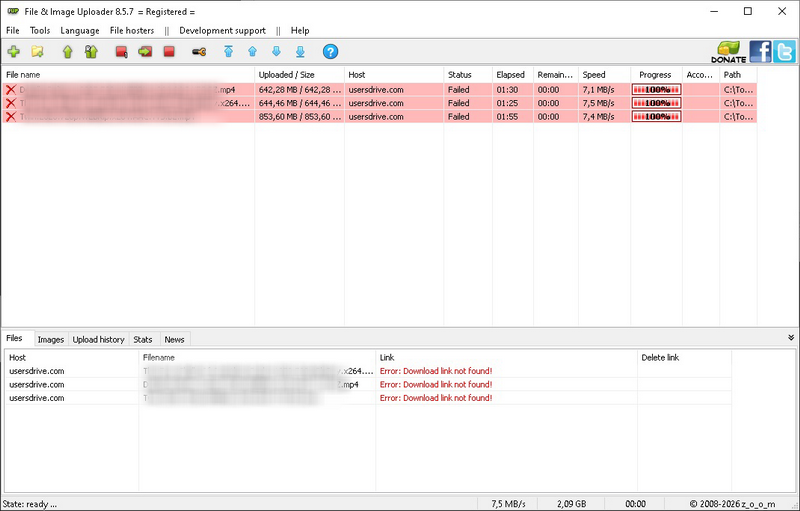Move item up with blue up arrow
This screenshot has height=511, width=800.
point(253,52)
